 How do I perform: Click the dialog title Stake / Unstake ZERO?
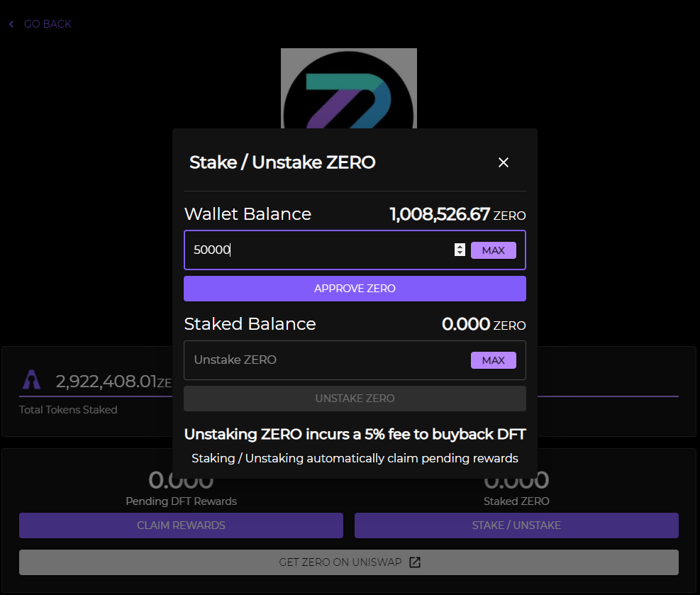click(282, 162)
